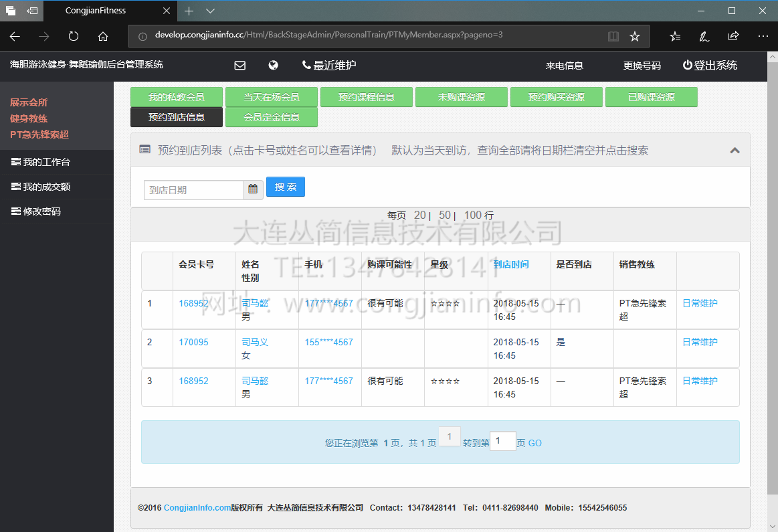The width and height of the screenshot is (778, 532).
Task: Click GO to jump page
Action: pos(535,443)
